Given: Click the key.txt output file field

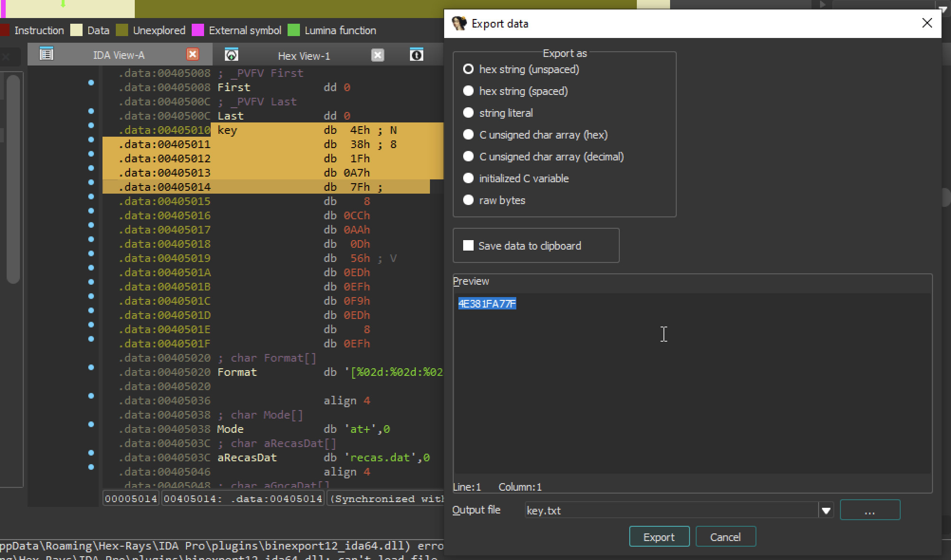Looking at the screenshot, I should (671, 511).
